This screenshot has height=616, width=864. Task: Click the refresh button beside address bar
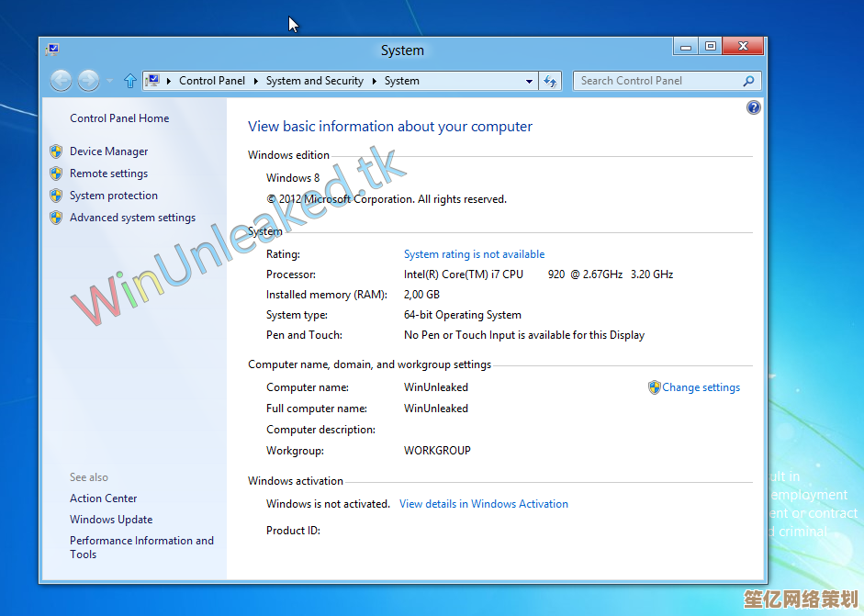(550, 81)
